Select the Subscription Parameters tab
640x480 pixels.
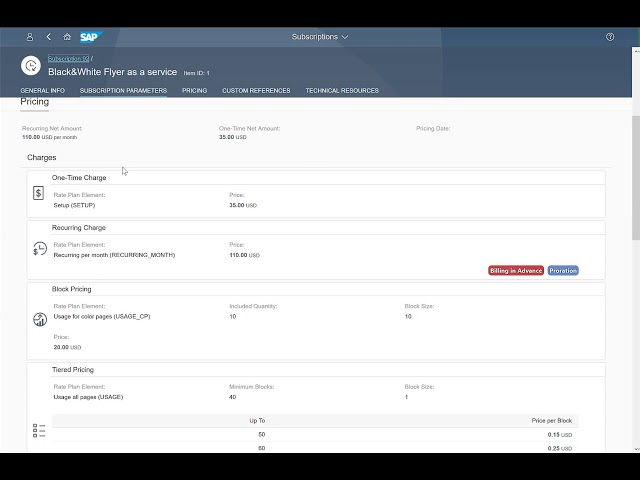(x=123, y=91)
